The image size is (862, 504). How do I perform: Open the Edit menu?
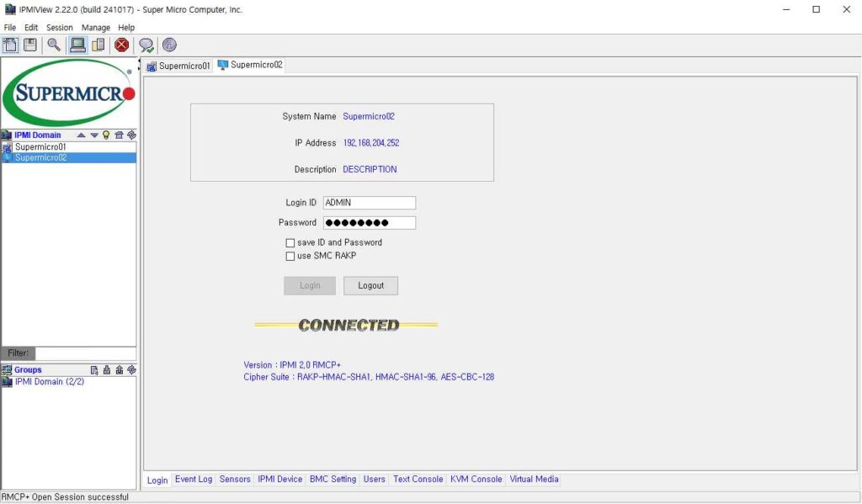[x=31, y=28]
